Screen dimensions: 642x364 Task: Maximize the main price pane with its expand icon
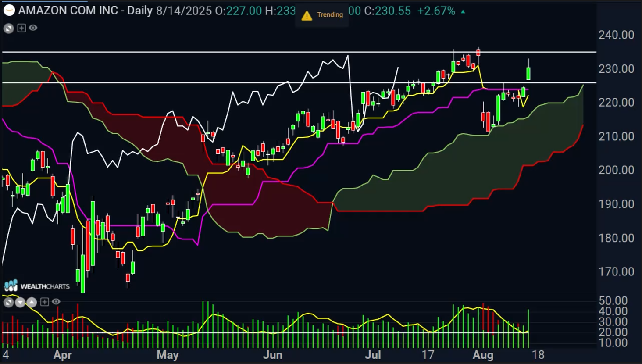pos(9,29)
